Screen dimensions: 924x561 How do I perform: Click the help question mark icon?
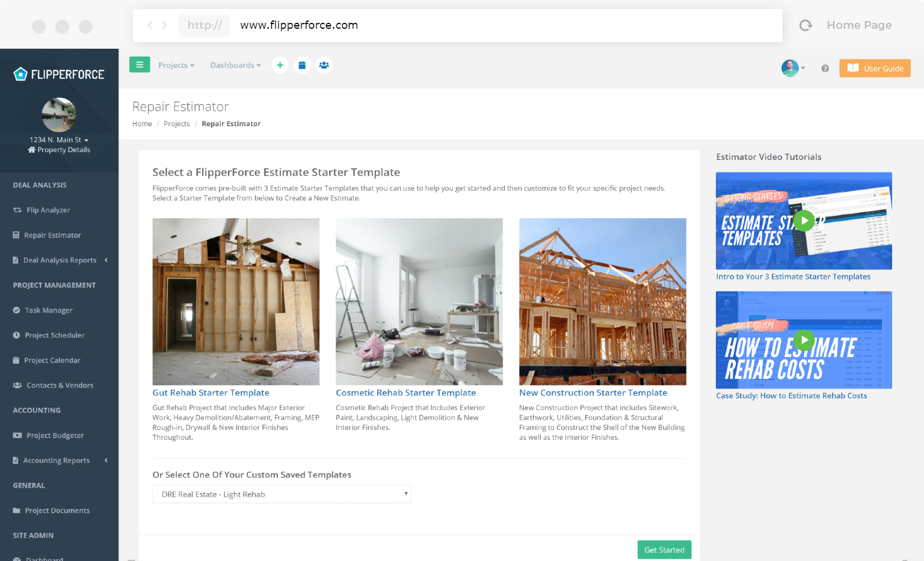point(825,69)
